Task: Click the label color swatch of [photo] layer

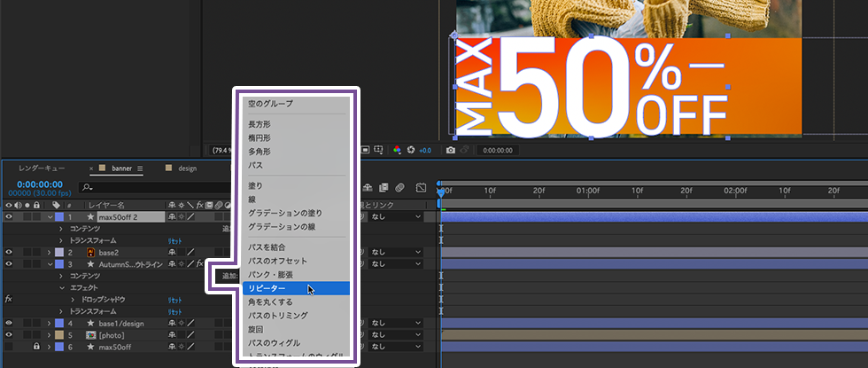Action: [x=59, y=335]
